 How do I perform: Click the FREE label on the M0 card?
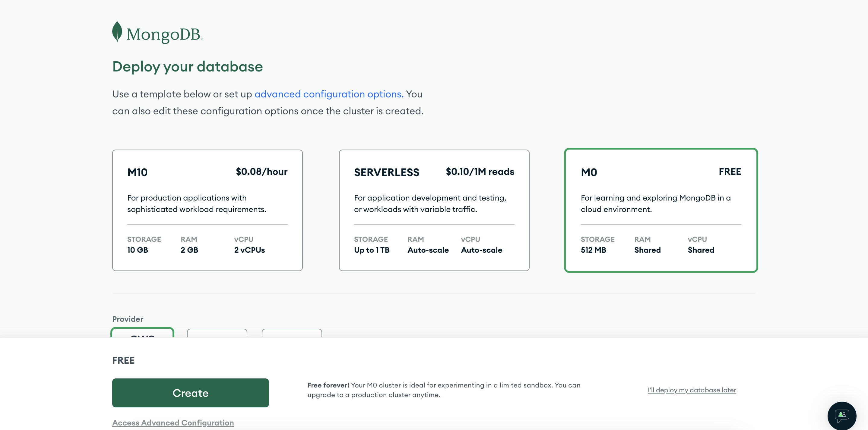coord(730,172)
